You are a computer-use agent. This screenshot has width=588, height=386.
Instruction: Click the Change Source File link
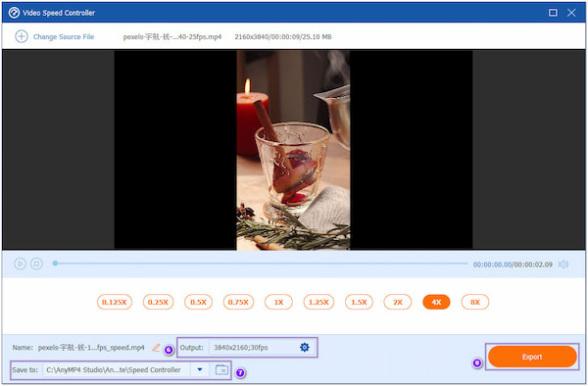[x=64, y=36]
